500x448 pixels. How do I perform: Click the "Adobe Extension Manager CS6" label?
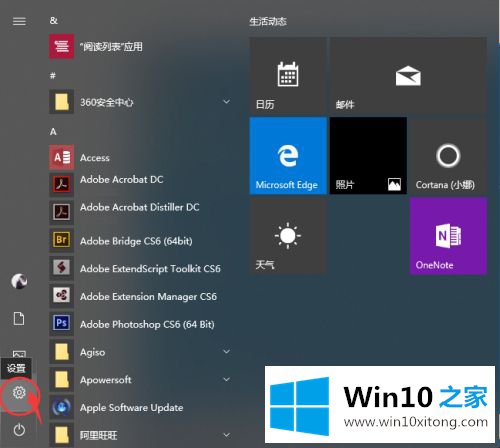(x=148, y=297)
